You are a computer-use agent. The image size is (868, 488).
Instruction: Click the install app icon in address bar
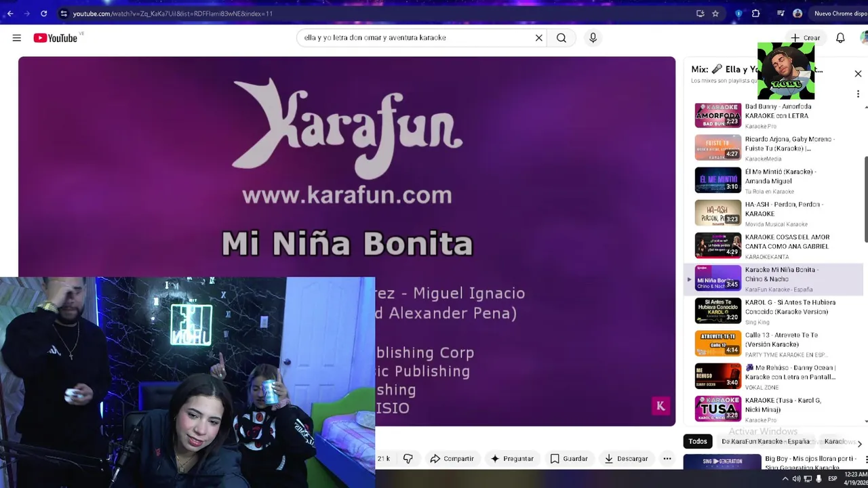coord(700,14)
